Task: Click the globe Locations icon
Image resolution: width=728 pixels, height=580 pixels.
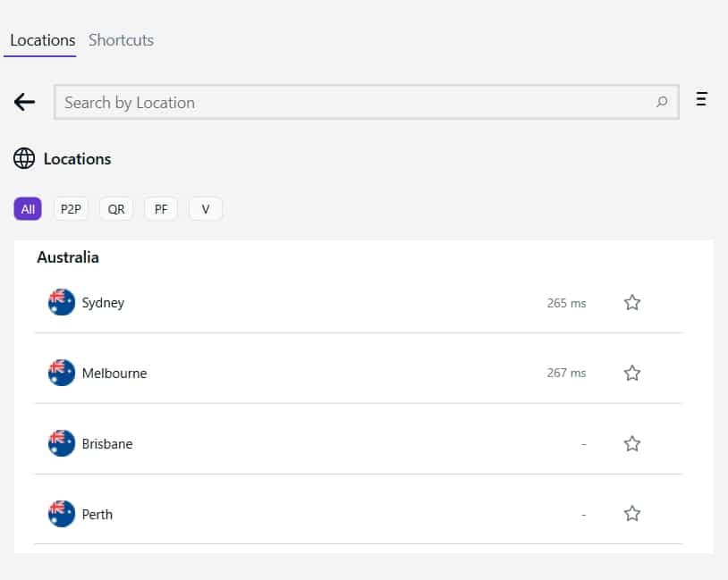Action: point(24,159)
